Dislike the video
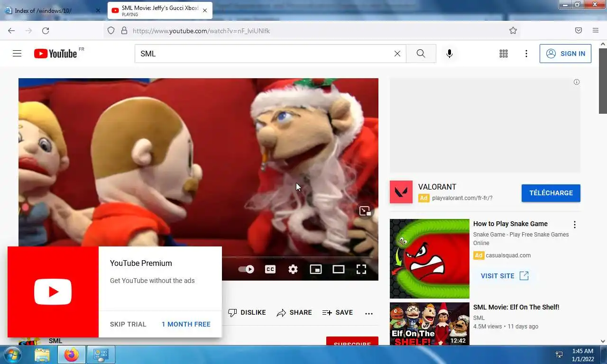The image size is (607, 364). pos(247,312)
